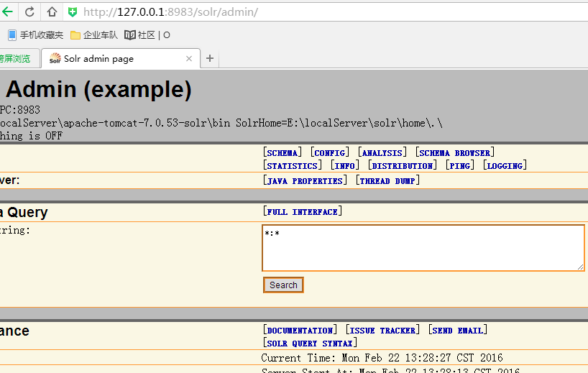The width and height of the screenshot is (588, 373).
Task: Open the THREAD DUMP link
Action: pyautogui.click(x=387, y=181)
